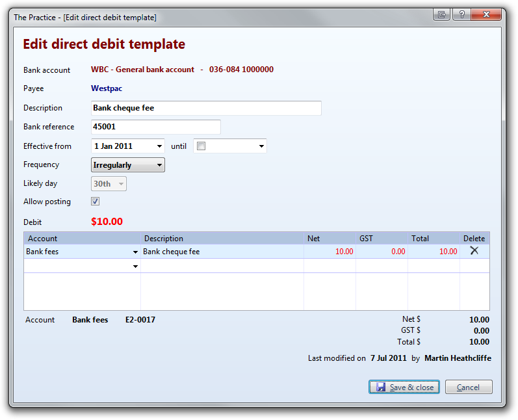Viewport: 518px width, 420px height.
Task: Open the until date picker dropdown arrow
Action: tap(261, 146)
